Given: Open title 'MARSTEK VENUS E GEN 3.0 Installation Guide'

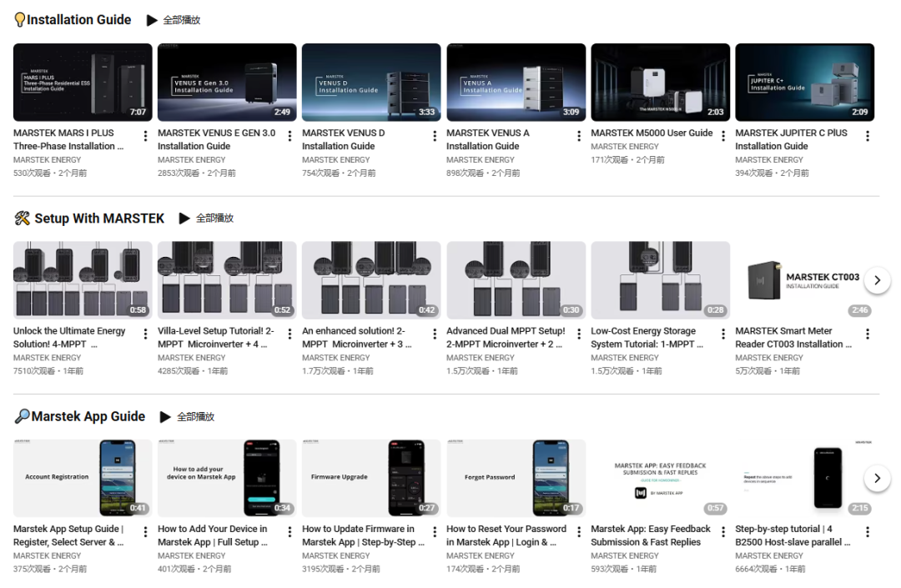Looking at the screenshot, I should [217, 139].
